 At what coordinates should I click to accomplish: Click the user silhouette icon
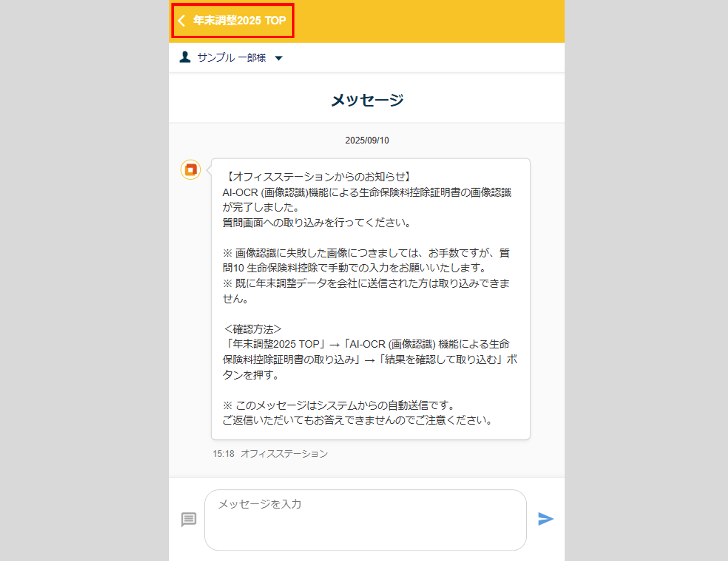[185, 57]
